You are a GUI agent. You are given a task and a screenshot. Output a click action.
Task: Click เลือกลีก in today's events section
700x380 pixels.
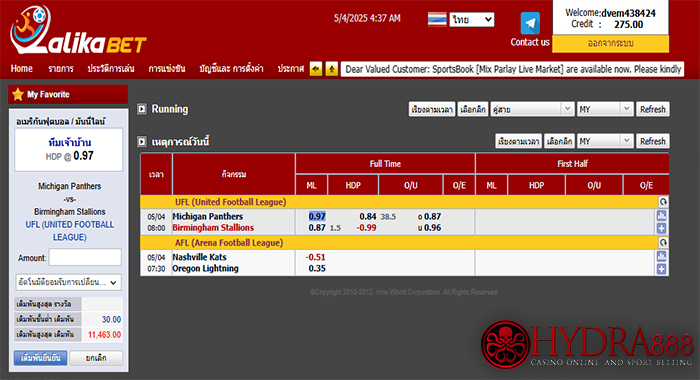pyautogui.click(x=559, y=141)
